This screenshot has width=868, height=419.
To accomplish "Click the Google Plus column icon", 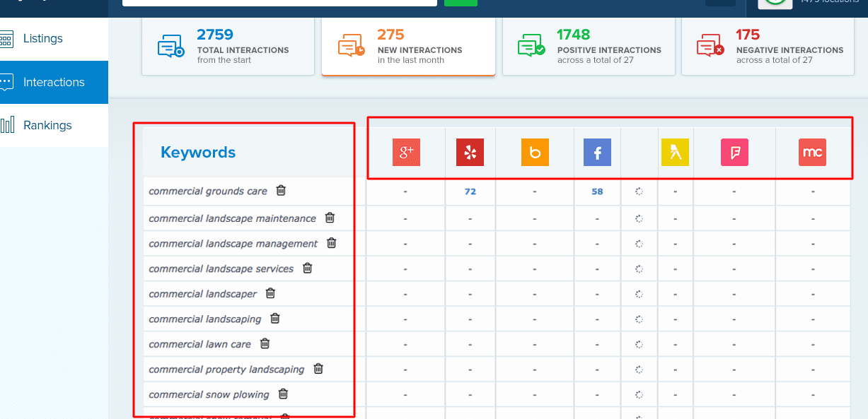I will point(407,152).
